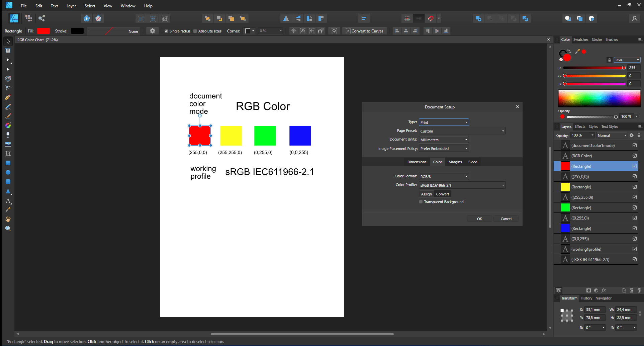Click the Flip Horizontal toolbar icon
Screen dimensions: 644x346
[286, 18]
